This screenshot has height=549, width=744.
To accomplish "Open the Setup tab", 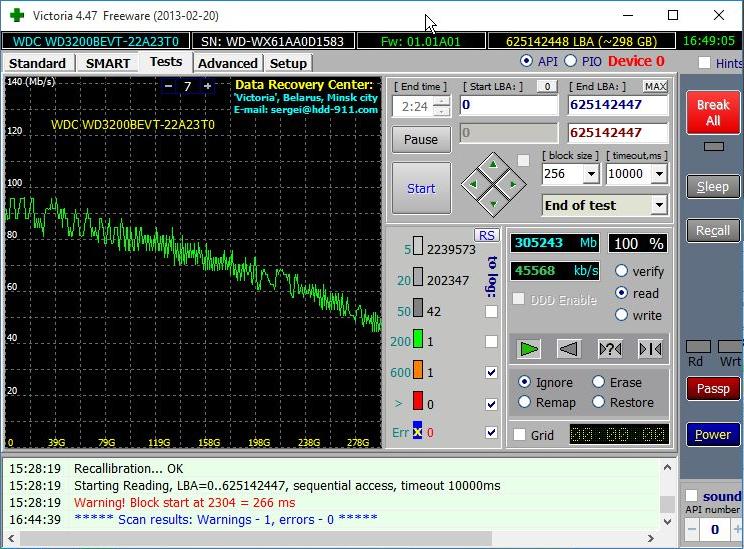I will (288, 63).
